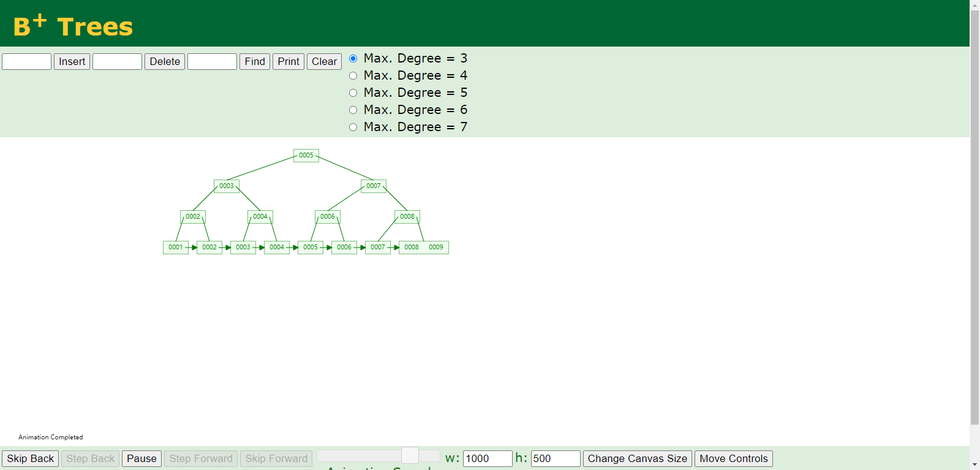The image size is (980, 470).
Task: Click internal node 0003
Action: 227,186
